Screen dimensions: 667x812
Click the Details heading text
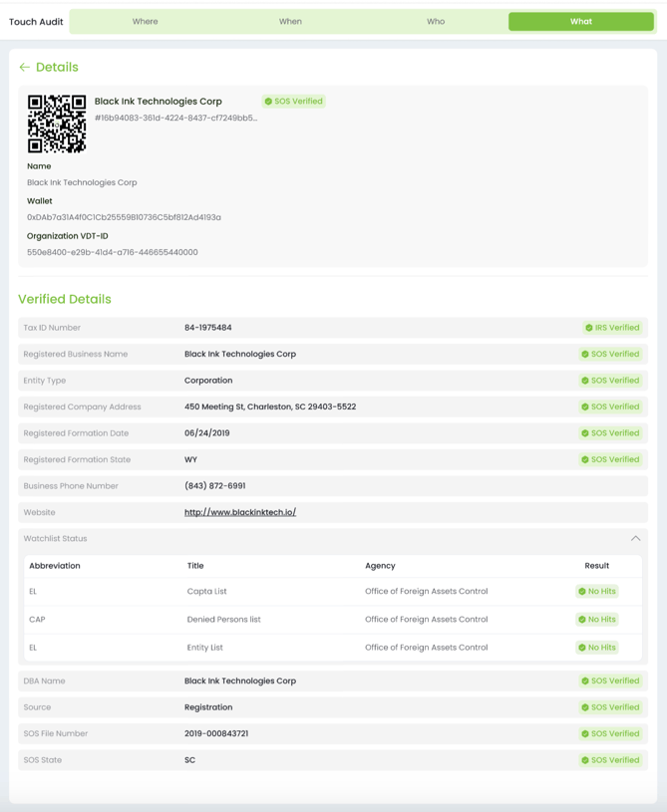point(57,68)
